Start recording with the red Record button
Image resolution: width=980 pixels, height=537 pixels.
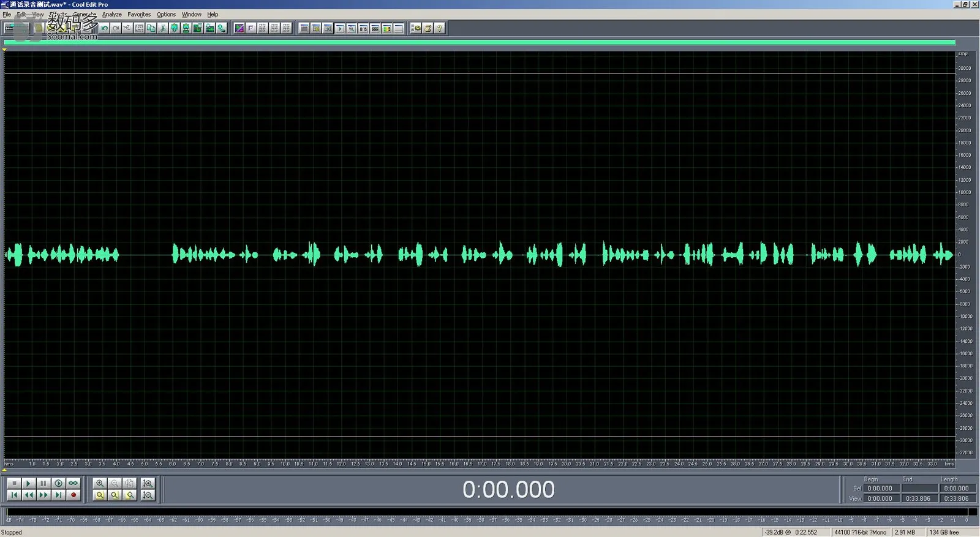[x=73, y=495]
